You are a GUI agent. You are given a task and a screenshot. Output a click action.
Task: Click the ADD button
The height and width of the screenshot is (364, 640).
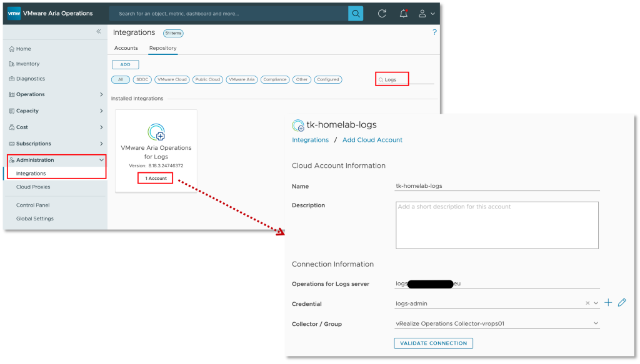(x=125, y=64)
